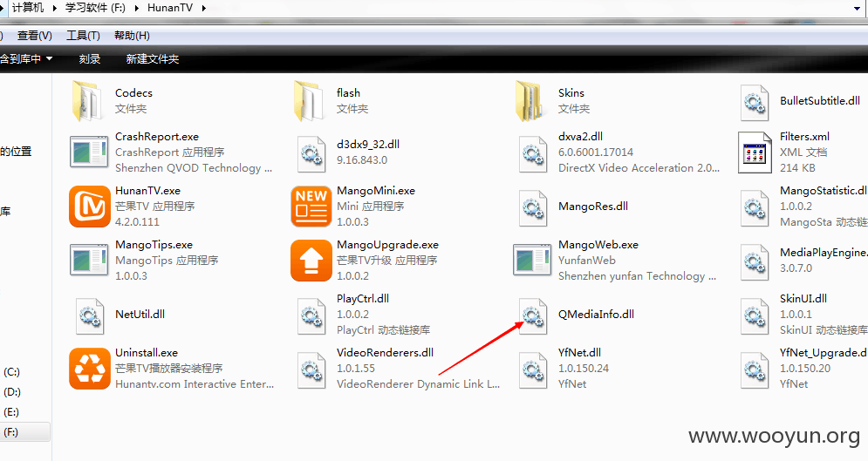The width and height of the screenshot is (868, 461).
Task: Click the d3dx9_32.dll file name
Action: [367, 145]
